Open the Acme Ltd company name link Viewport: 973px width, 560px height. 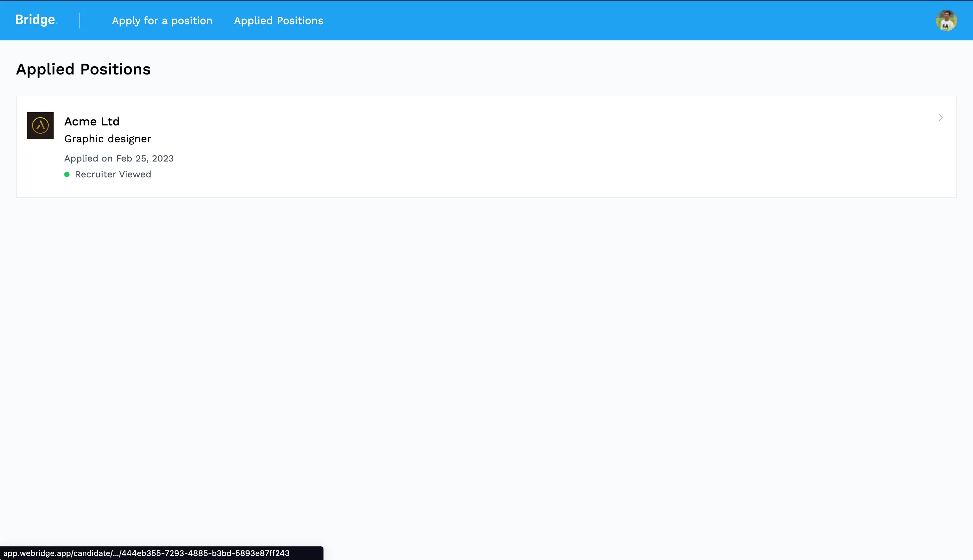(x=92, y=121)
